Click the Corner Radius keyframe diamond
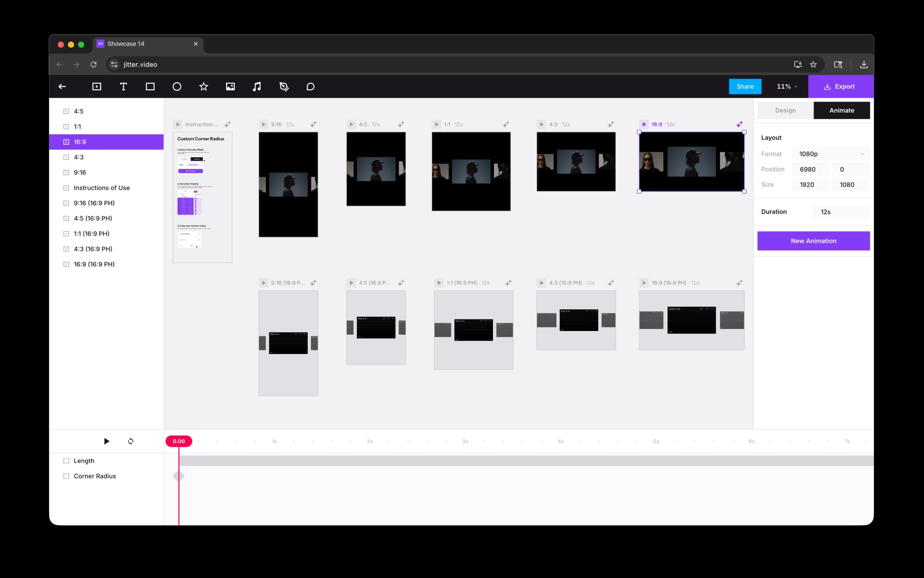 179,476
